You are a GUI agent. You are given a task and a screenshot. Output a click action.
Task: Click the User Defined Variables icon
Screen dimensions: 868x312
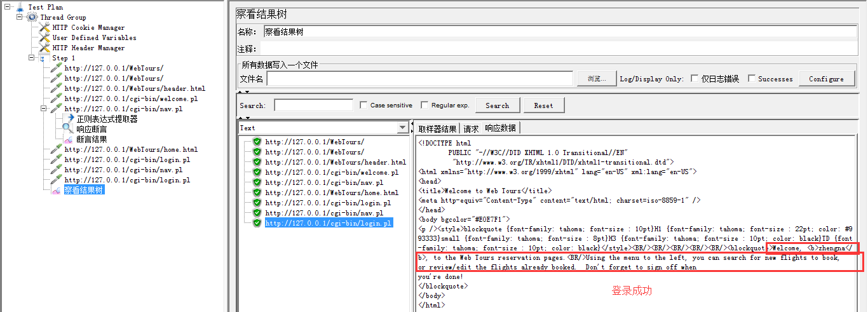coord(44,37)
